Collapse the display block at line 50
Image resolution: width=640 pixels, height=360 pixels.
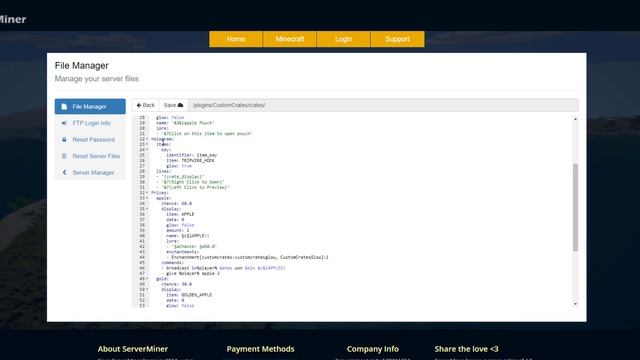pos(147,289)
